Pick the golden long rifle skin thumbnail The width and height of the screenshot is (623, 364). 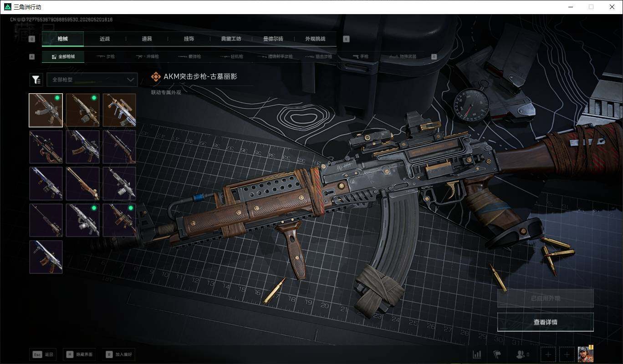coord(82,183)
